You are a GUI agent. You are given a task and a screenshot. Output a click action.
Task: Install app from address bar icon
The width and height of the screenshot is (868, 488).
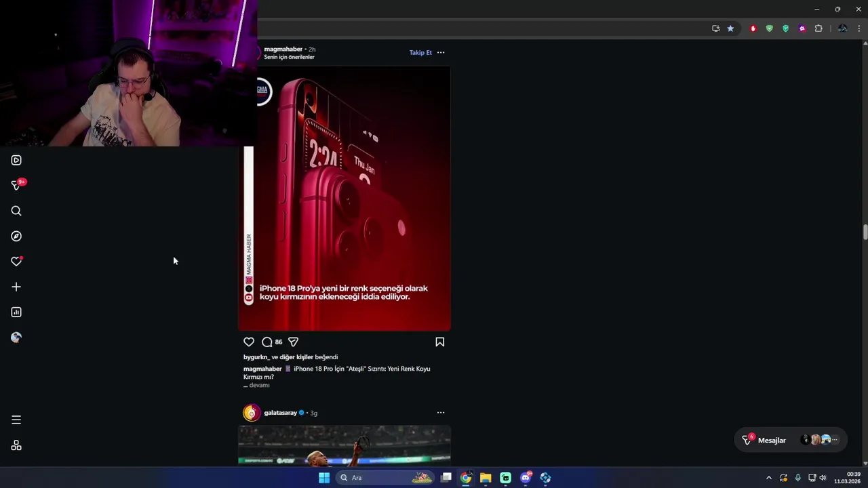[715, 28]
